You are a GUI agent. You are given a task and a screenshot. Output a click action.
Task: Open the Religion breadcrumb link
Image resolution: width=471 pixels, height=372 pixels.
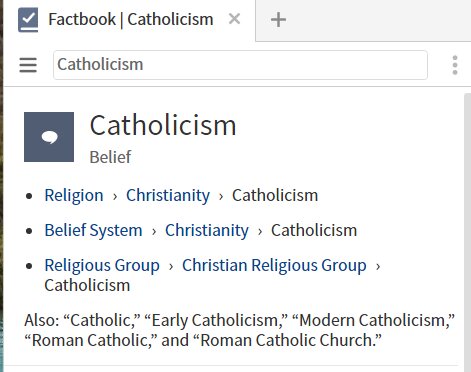[x=74, y=195]
